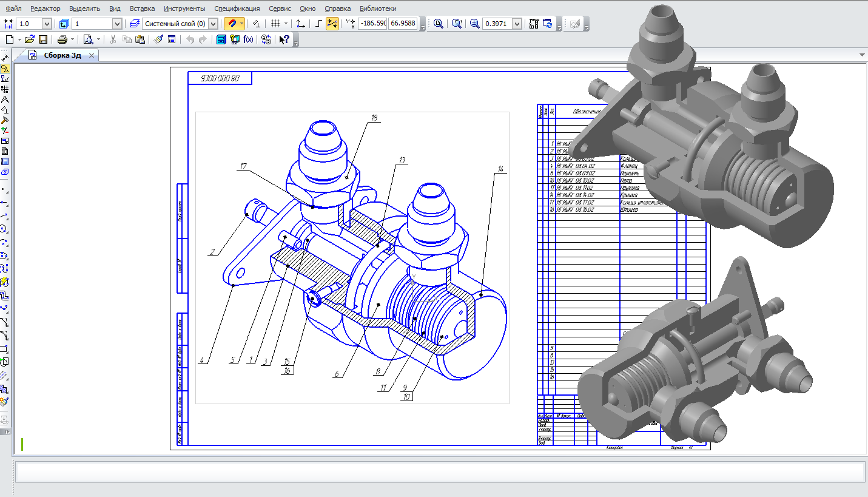Toggle the magnet snap button
The width and height of the screenshot is (868, 497).
(x=231, y=24)
